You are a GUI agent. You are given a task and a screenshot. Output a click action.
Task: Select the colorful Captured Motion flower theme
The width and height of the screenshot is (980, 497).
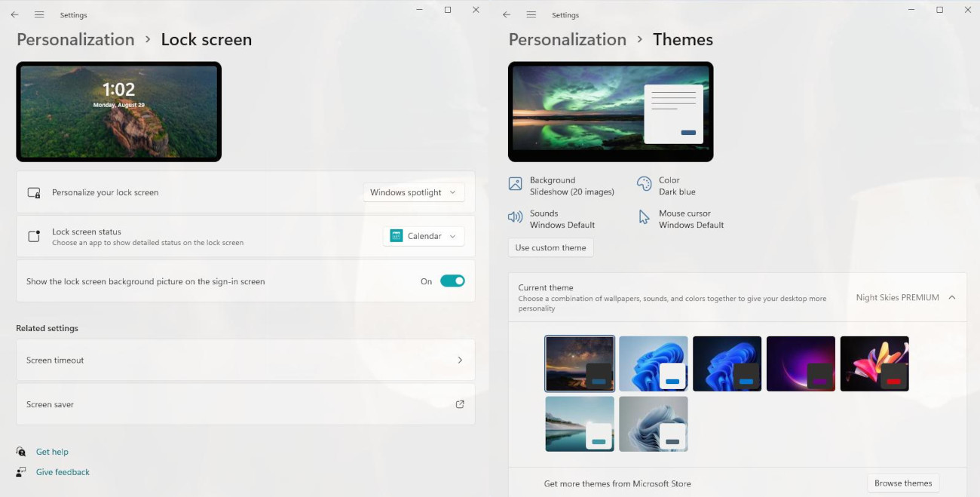(x=874, y=364)
